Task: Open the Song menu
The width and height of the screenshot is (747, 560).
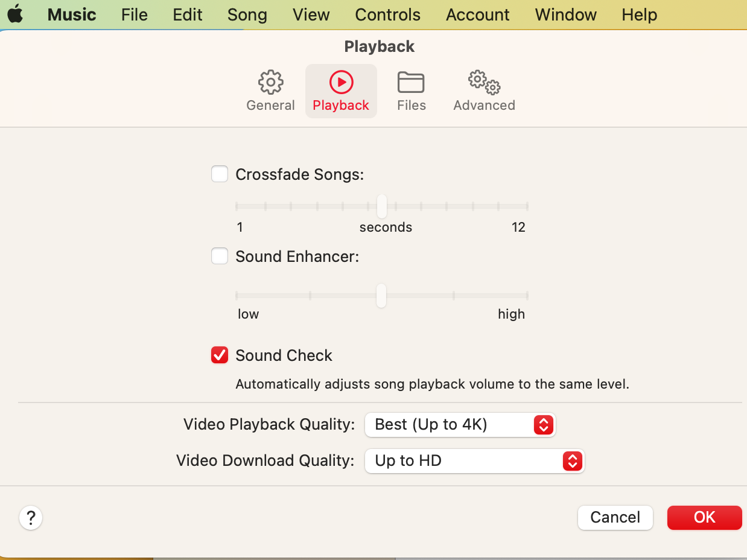Action: 247,14
